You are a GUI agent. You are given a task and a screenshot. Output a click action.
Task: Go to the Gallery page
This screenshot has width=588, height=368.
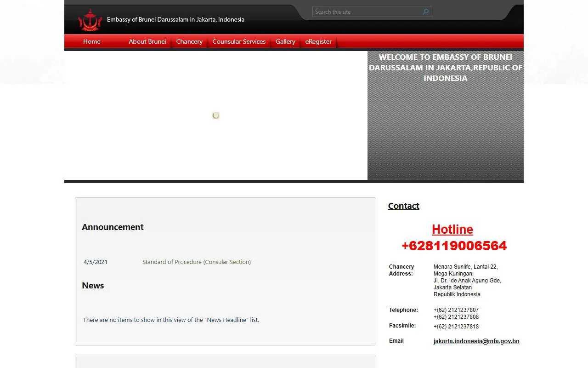(x=285, y=41)
